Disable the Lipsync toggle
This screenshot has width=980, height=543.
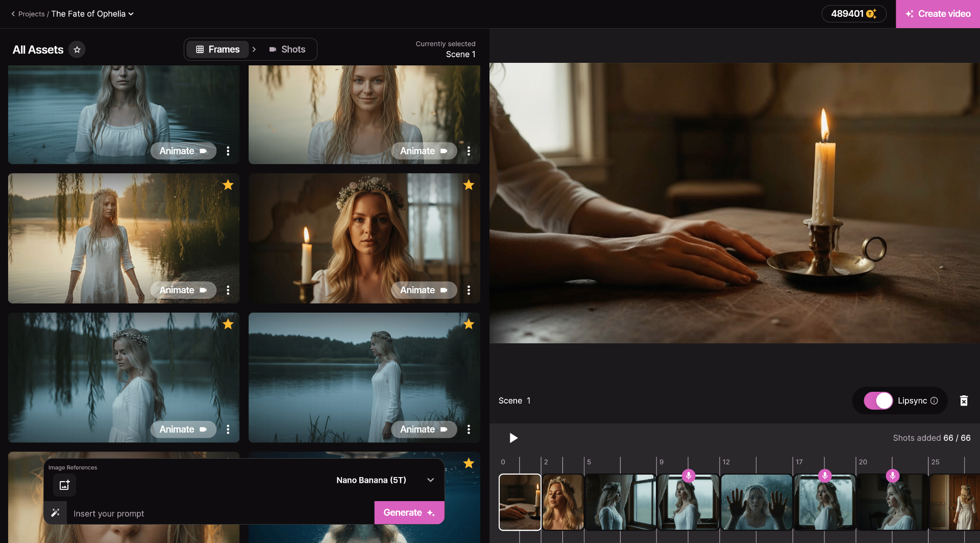coord(879,401)
